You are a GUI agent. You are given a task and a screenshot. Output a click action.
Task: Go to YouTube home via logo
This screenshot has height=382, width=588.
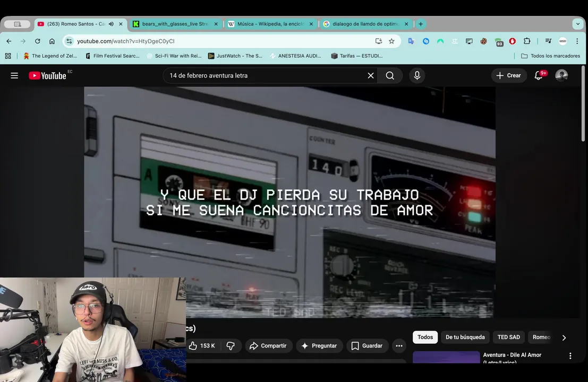[x=48, y=76]
